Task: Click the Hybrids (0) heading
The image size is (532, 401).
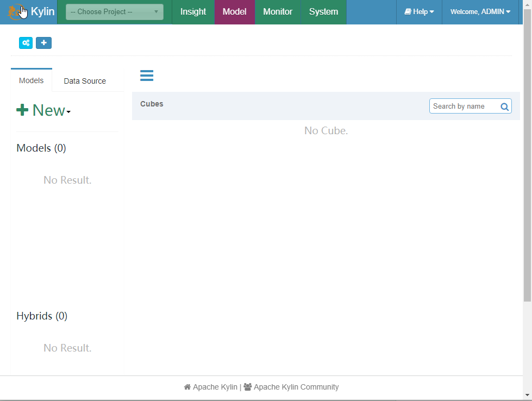Action: [x=42, y=316]
